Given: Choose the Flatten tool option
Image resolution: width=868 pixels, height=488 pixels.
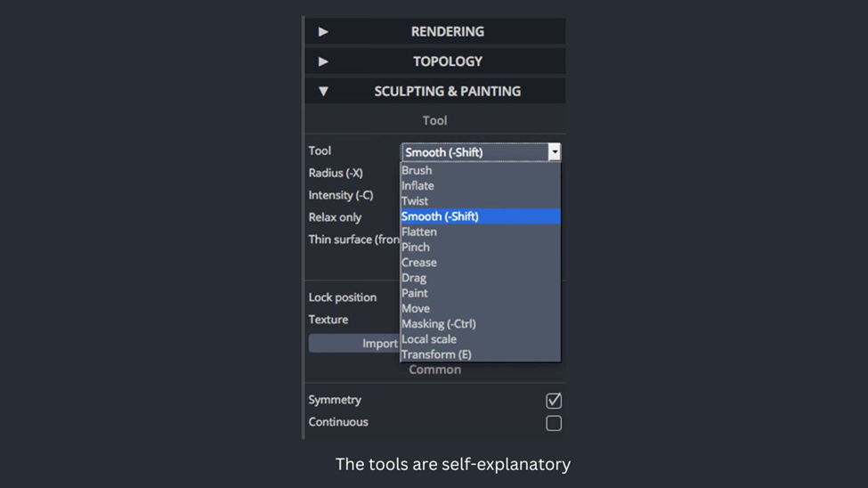Looking at the screenshot, I should pyautogui.click(x=481, y=232).
